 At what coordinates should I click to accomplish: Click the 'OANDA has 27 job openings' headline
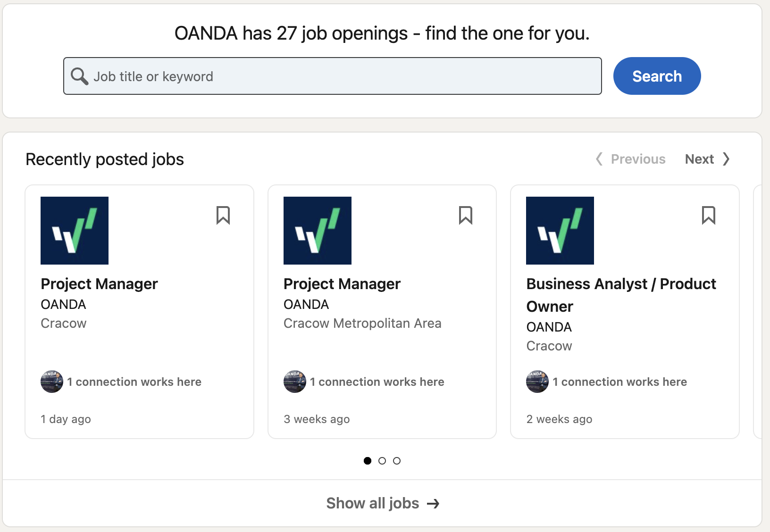[382, 33]
